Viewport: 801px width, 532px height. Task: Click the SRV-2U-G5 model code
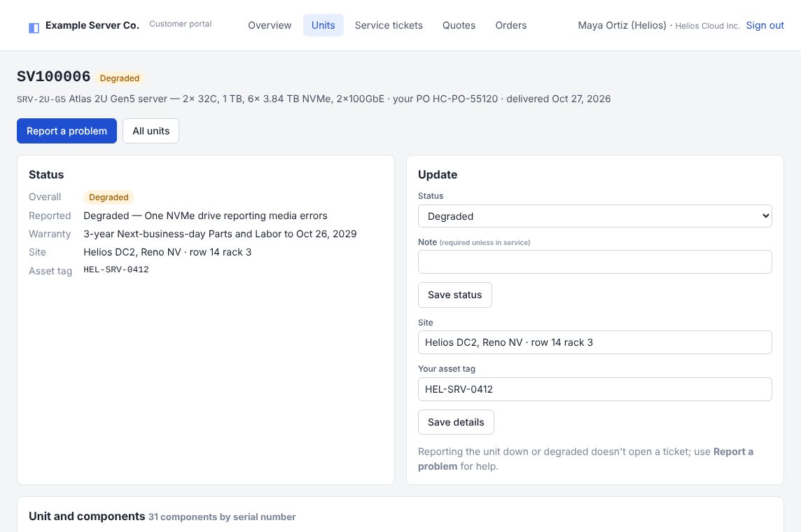pyautogui.click(x=41, y=99)
